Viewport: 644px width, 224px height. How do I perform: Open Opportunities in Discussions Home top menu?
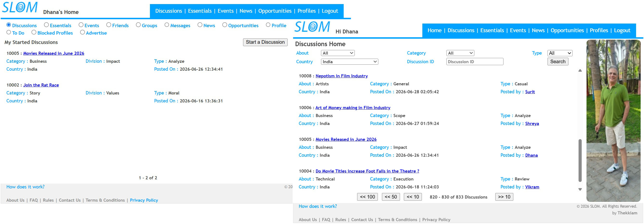pyautogui.click(x=567, y=31)
